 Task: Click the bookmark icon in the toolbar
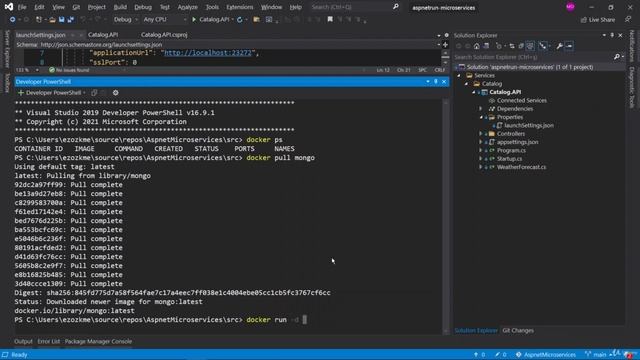tap(330, 20)
